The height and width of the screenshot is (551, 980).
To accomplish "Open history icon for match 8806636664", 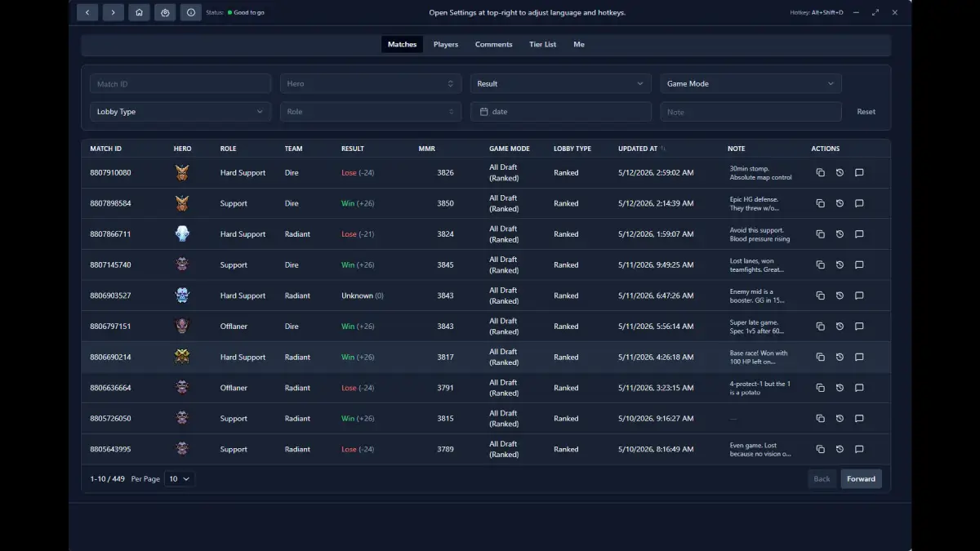I will click(x=840, y=388).
